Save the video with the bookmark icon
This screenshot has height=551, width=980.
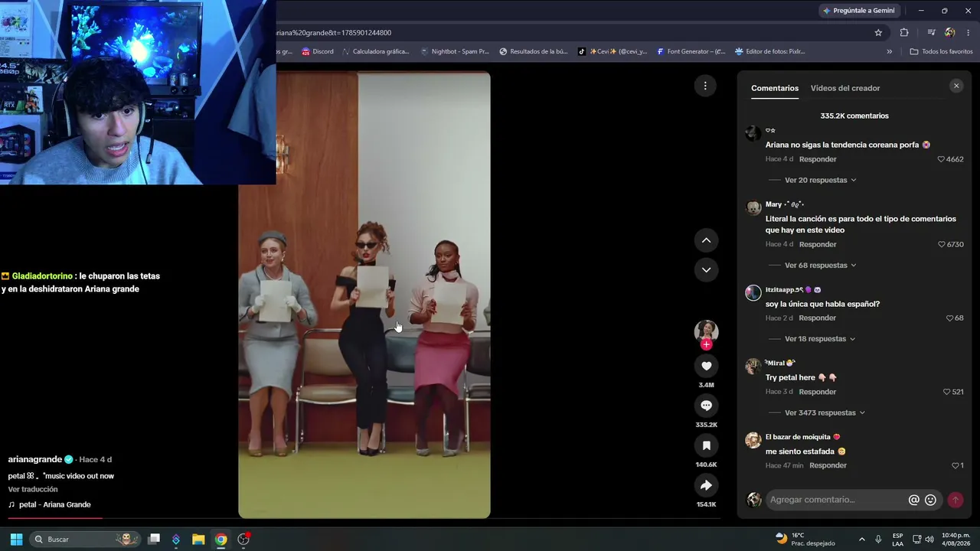[706, 445]
